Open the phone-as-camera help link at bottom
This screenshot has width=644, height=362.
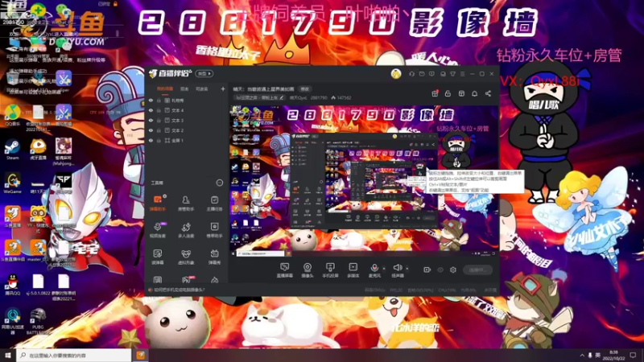coord(179,290)
